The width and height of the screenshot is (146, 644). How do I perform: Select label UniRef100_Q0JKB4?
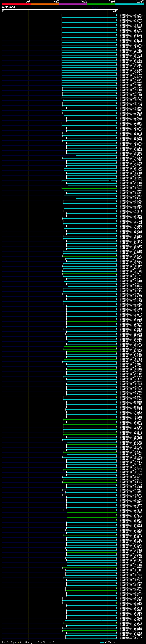(131, 63)
